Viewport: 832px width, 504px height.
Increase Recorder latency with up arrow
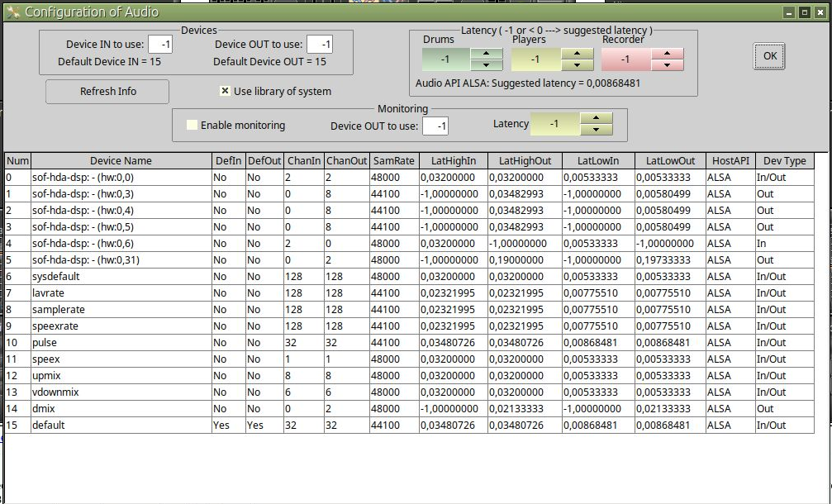click(667, 54)
